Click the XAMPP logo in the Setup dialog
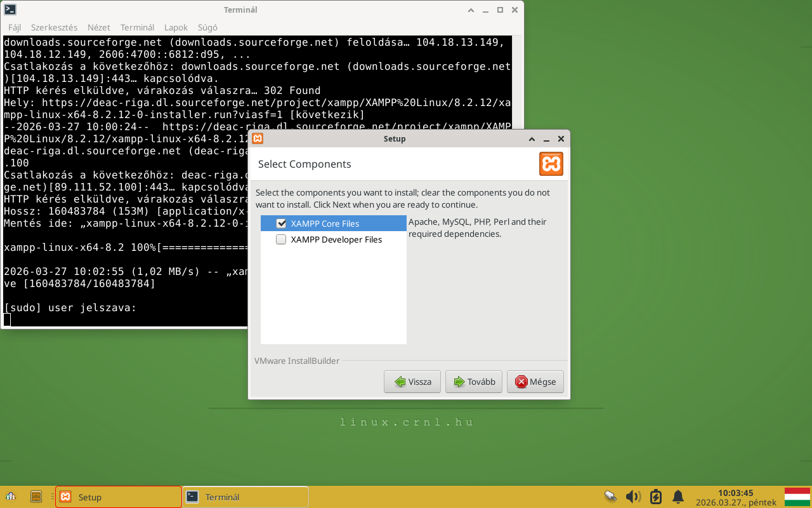Screen dimensions: 812x508 click(551, 163)
